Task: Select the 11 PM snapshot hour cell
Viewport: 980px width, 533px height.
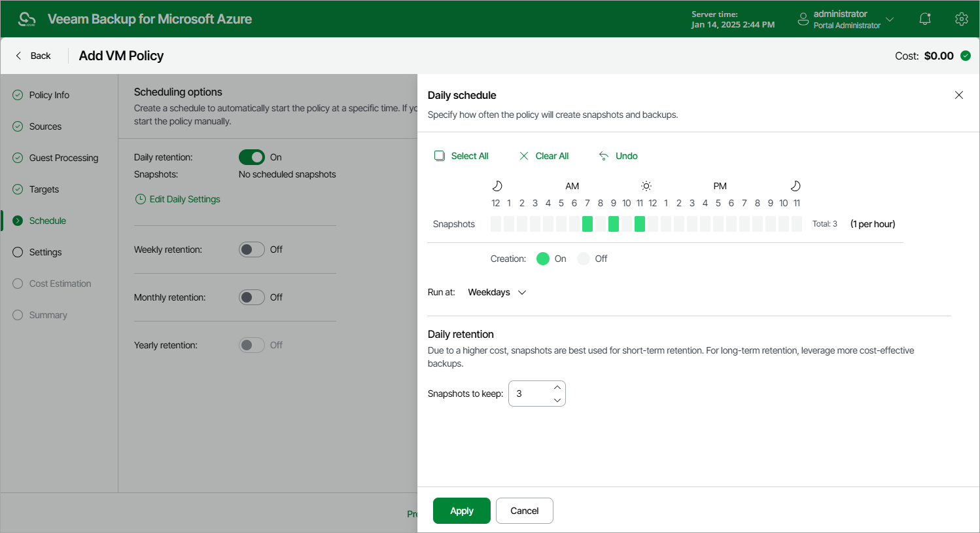Action: click(797, 224)
